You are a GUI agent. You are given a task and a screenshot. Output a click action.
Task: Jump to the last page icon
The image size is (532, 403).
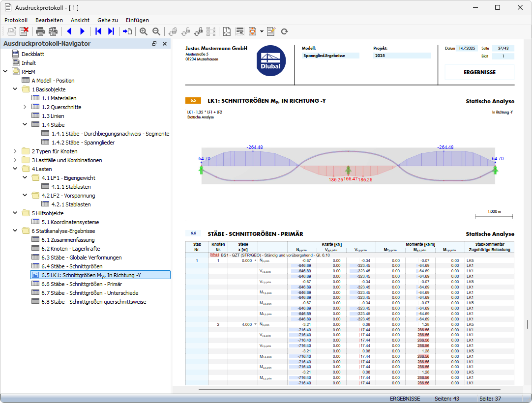pos(111,31)
